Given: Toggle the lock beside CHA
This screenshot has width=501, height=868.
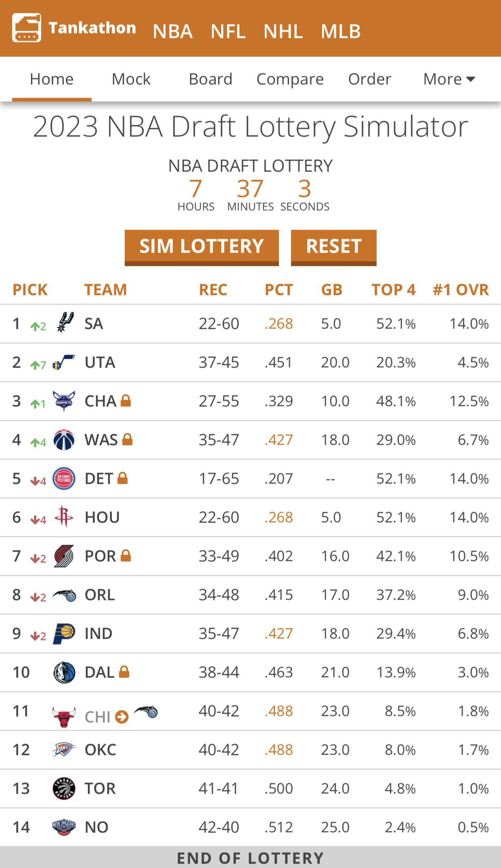Looking at the screenshot, I should point(126,401).
